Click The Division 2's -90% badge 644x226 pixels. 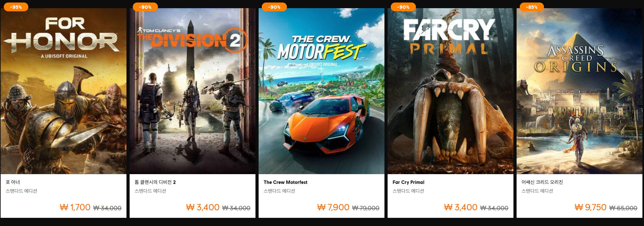point(145,7)
